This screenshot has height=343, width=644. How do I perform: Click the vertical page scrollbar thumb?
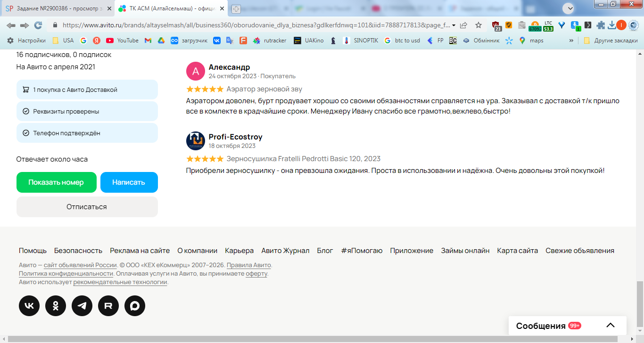[640, 305]
